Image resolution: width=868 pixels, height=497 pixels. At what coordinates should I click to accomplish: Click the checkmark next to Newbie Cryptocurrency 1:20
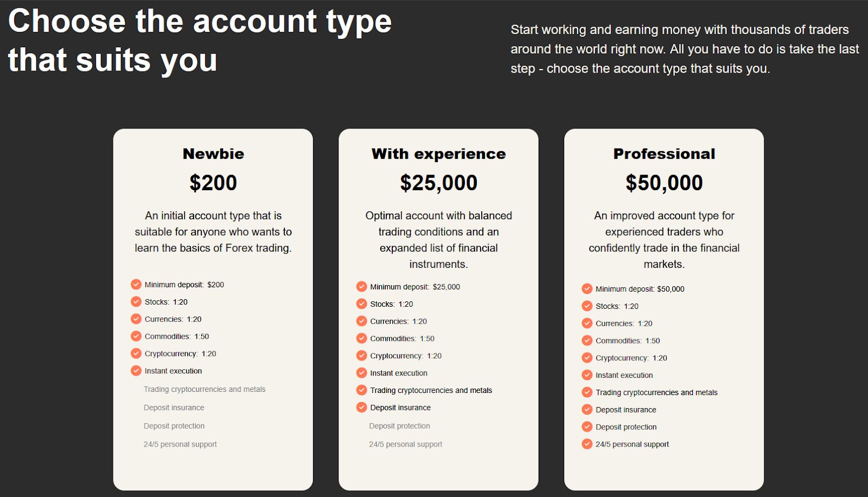(x=136, y=353)
